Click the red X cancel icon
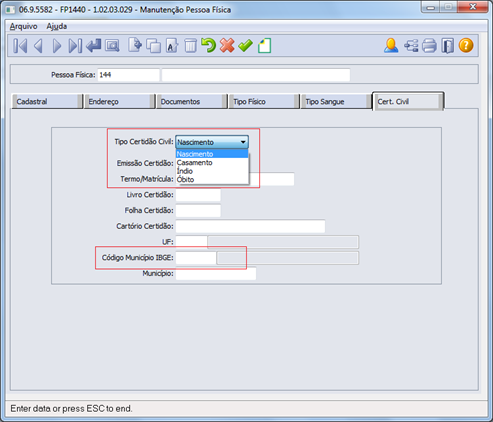 click(227, 45)
